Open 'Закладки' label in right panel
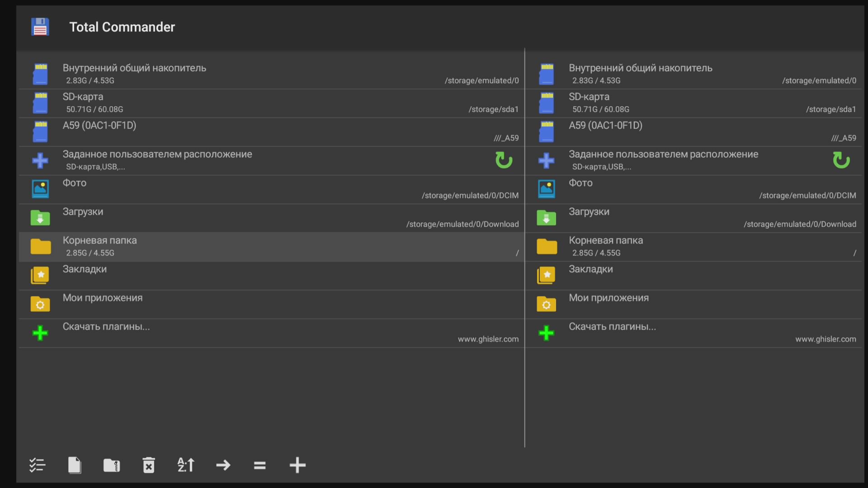 [591, 269]
